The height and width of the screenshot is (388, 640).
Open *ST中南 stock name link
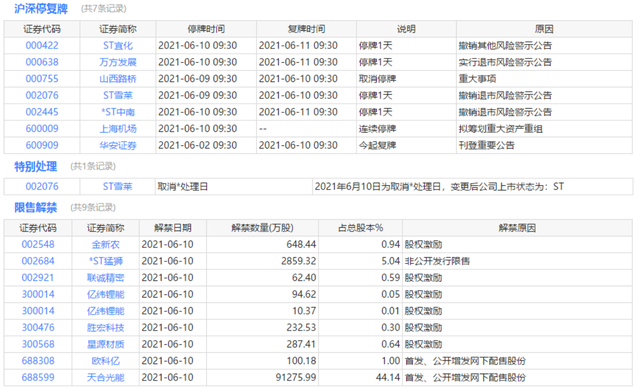pyautogui.click(x=118, y=112)
